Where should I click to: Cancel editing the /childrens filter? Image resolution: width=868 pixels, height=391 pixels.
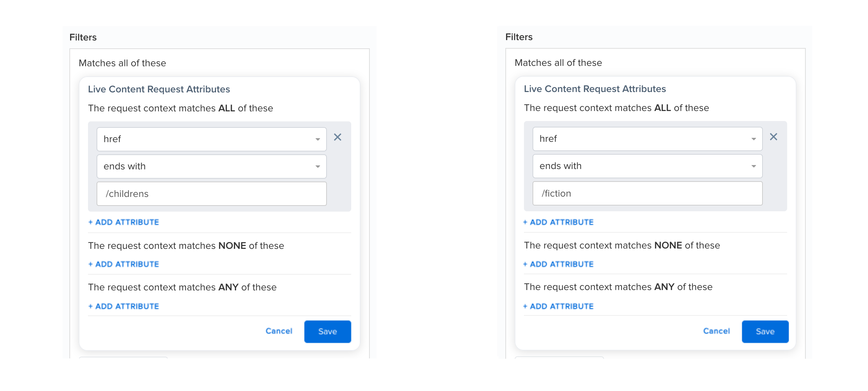279,331
